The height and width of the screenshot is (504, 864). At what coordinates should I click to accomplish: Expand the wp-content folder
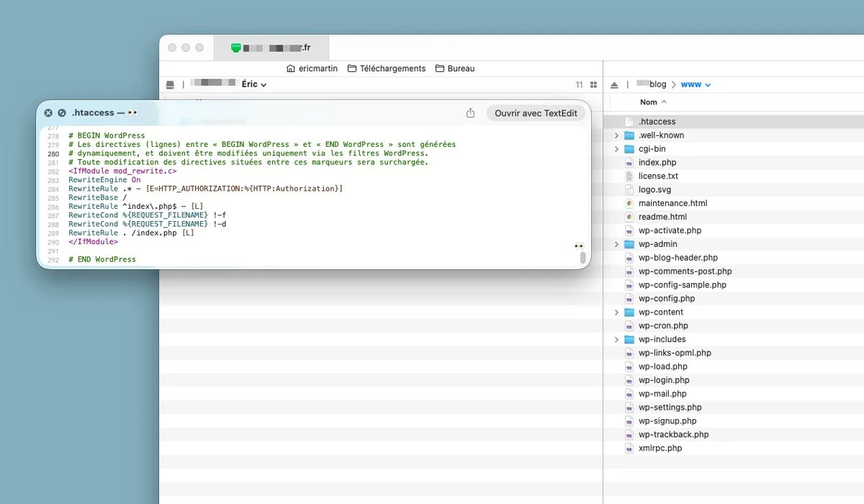(x=616, y=312)
